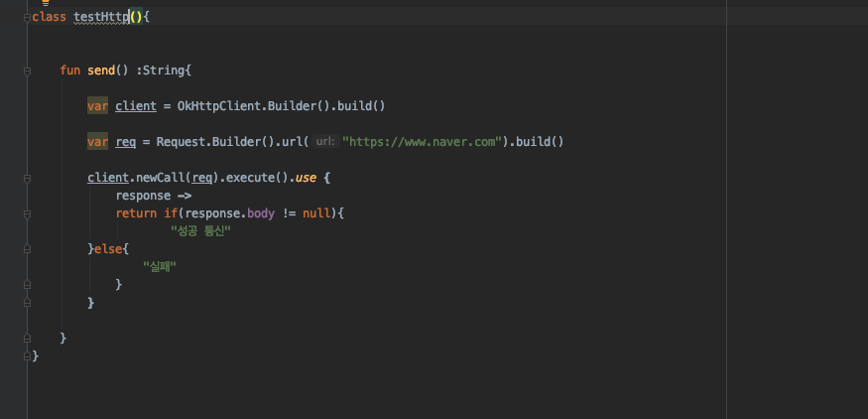
Task: Click "build()" on the OkHttpClient line
Action: click(x=361, y=106)
